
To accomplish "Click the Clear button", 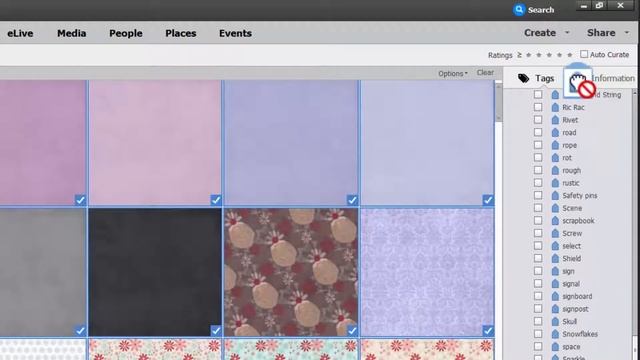I will click(x=485, y=73).
